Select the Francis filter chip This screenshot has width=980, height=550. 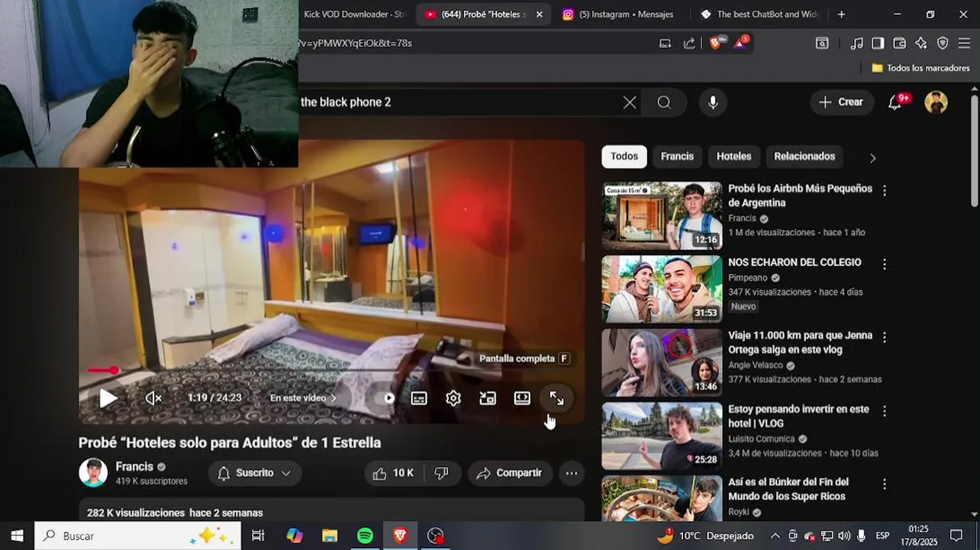(677, 157)
